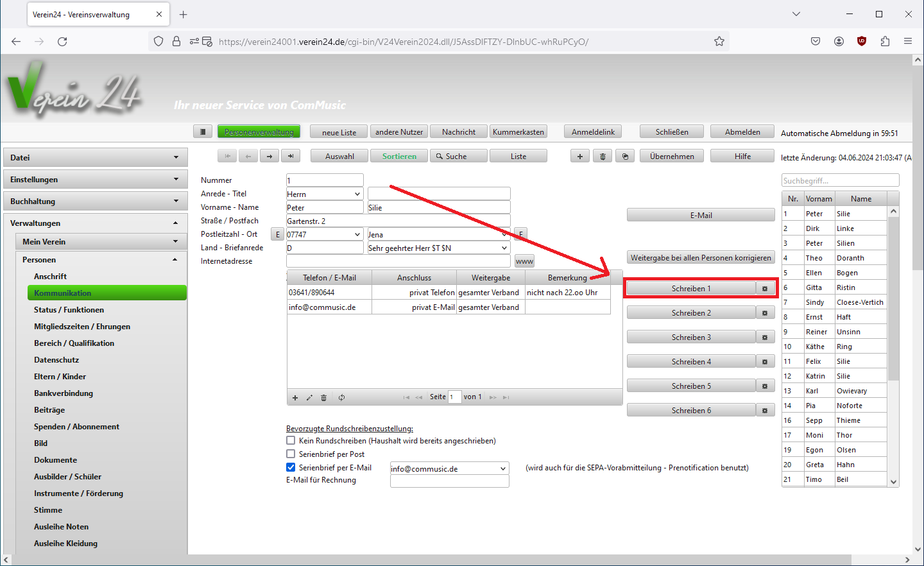Screen dimensions: 924x566
Task: Open the Serienbrief e-mail address dropdown
Action: pyautogui.click(x=449, y=468)
